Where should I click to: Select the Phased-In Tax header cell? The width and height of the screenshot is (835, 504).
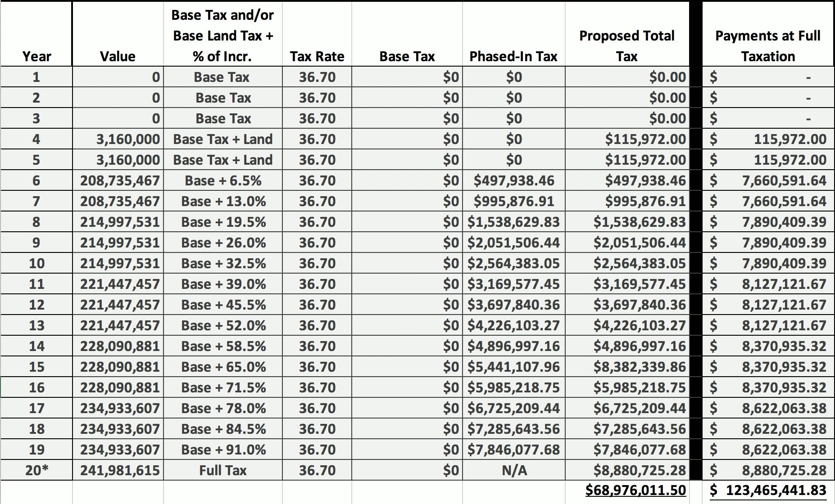coord(513,56)
